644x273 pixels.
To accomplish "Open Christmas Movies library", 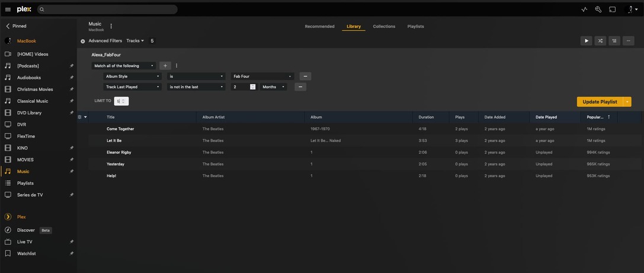I will pyautogui.click(x=35, y=89).
